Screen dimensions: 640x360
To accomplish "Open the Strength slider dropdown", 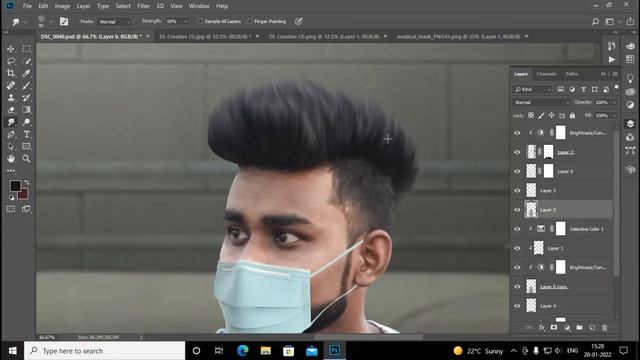I will pyautogui.click(x=186, y=21).
